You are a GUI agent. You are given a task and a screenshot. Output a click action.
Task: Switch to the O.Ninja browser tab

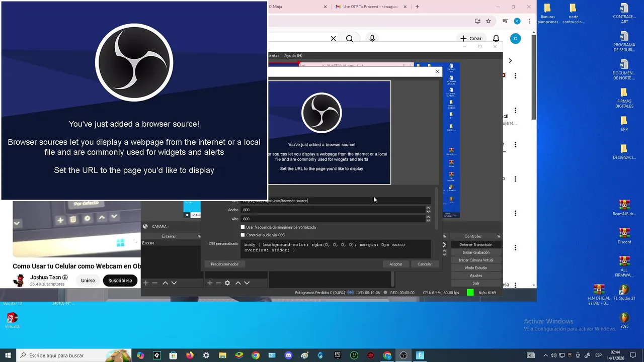coord(297,7)
